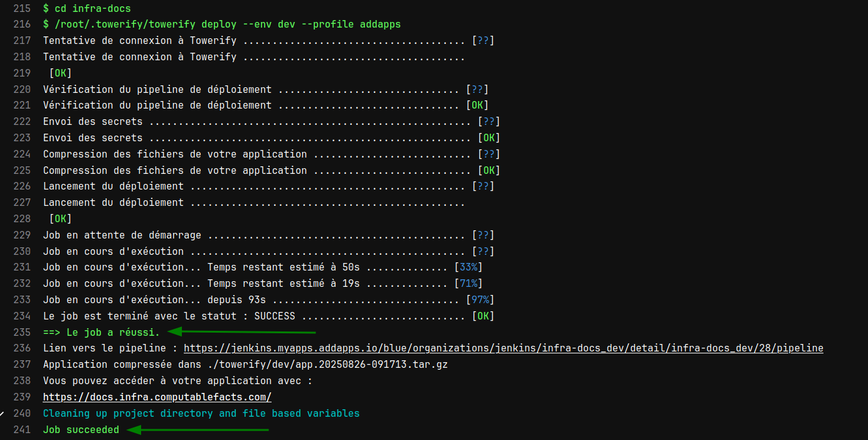Viewport: 868px width, 440px height.
Task: Click line number 241 at the bottom
Action: (22, 430)
